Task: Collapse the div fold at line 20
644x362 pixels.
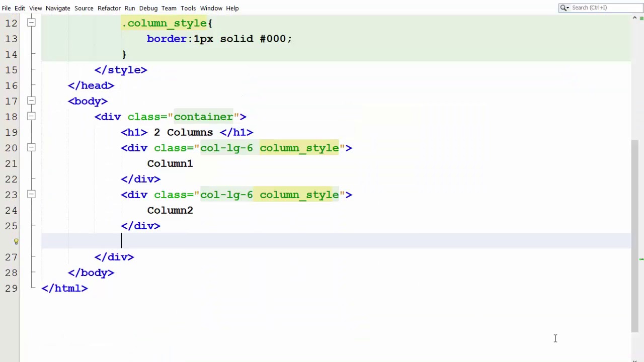Action: (31, 147)
